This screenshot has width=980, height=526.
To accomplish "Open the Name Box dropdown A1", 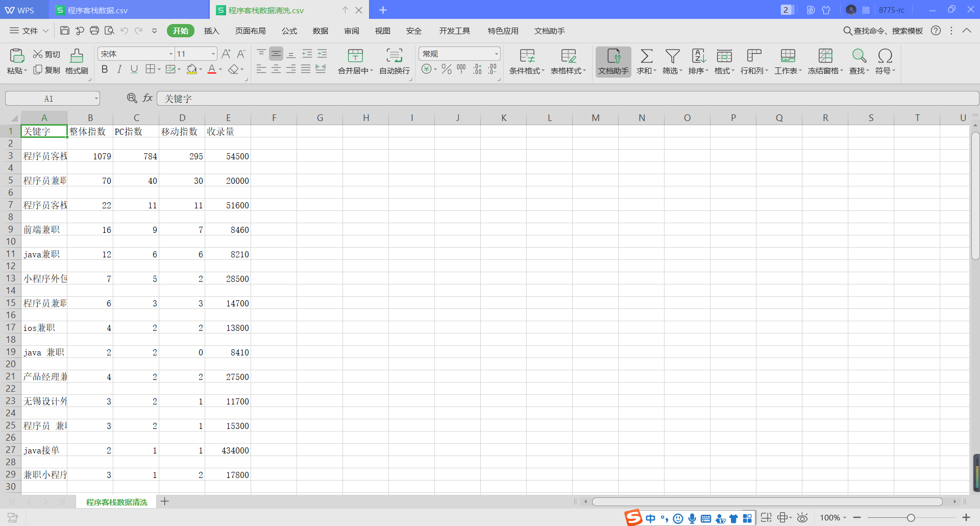I will pyautogui.click(x=96, y=99).
